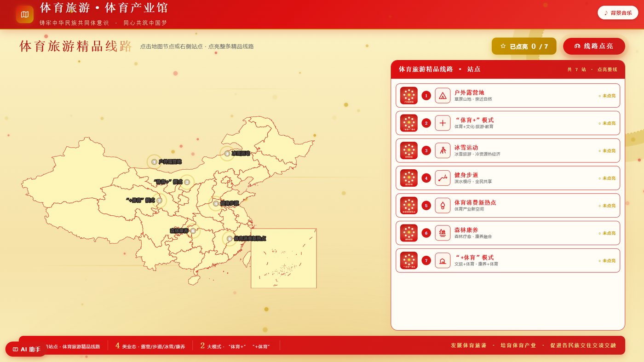Click the path icon for 健身步道
Viewport: 644px width, 362px height.
tap(443, 178)
